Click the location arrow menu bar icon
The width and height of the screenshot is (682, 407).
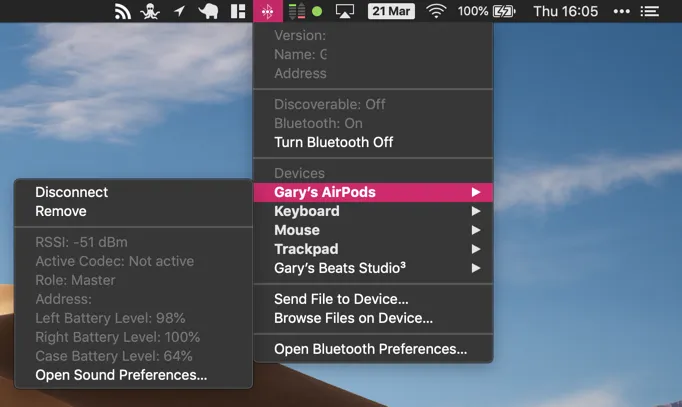[x=179, y=12]
